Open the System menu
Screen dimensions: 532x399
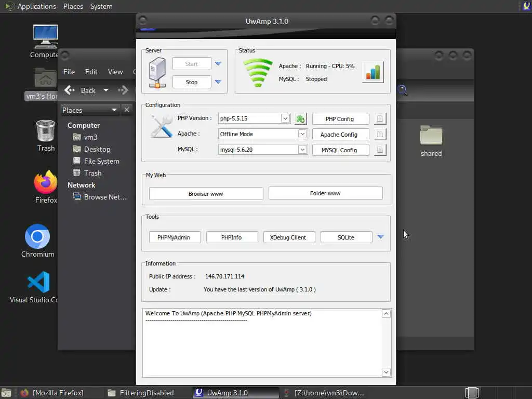(101, 6)
